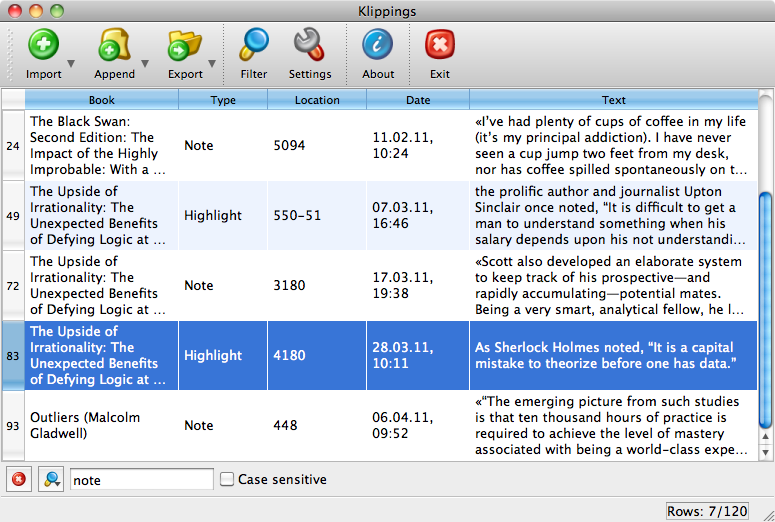Click the Export folder icon
This screenshot has height=522, width=775.
(185, 44)
